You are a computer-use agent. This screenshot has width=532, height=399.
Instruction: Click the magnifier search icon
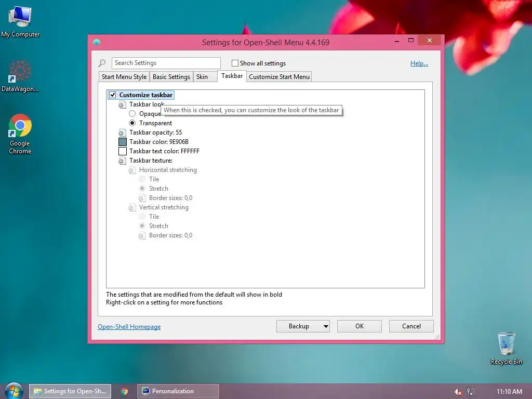click(102, 63)
